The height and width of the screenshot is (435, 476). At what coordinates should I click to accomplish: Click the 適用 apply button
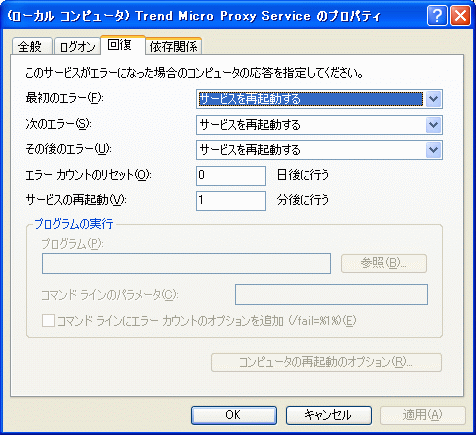(423, 415)
